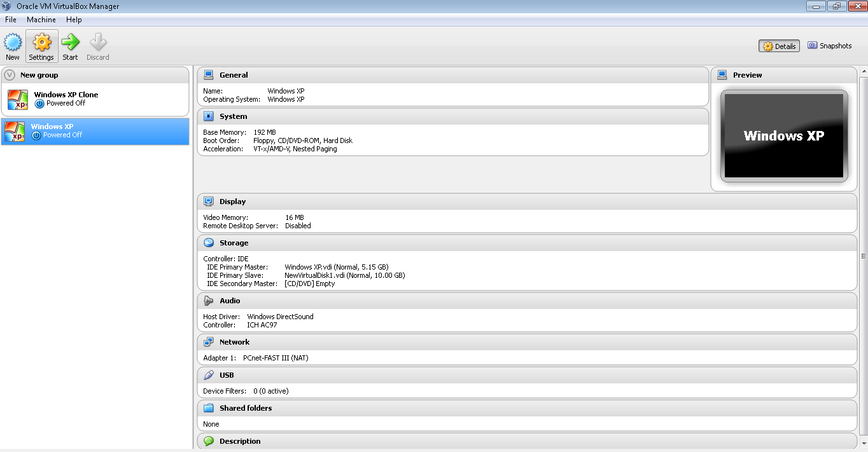This screenshot has height=452, width=868.
Task: Open the Storage section header link
Action: click(234, 243)
